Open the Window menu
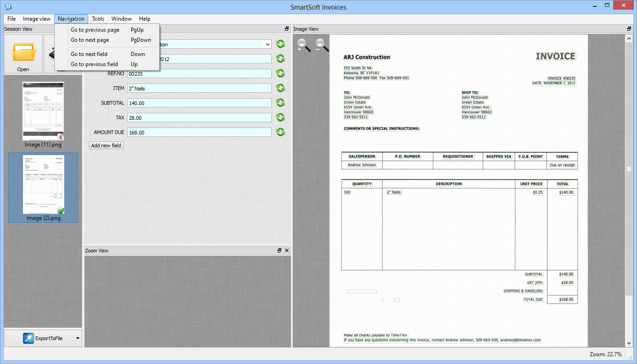Image resolution: width=637 pixels, height=364 pixels. click(122, 19)
